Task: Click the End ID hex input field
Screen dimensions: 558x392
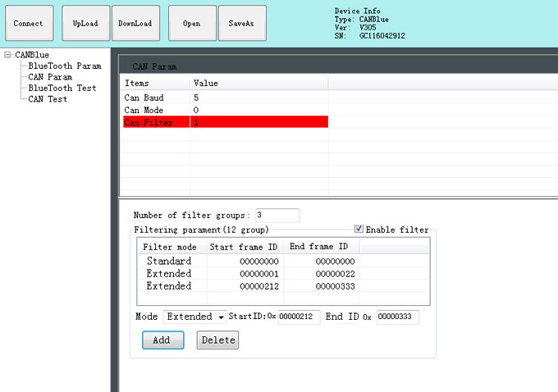Action: [397, 317]
